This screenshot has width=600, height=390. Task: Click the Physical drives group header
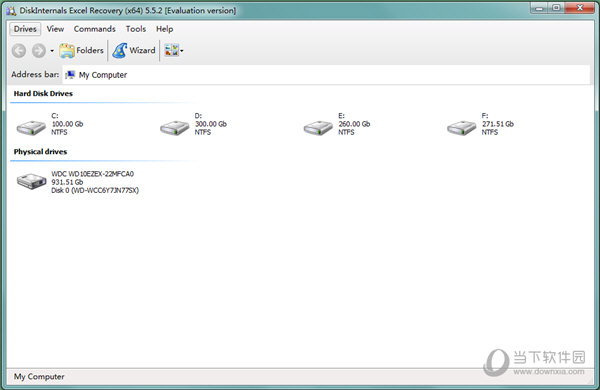point(40,152)
